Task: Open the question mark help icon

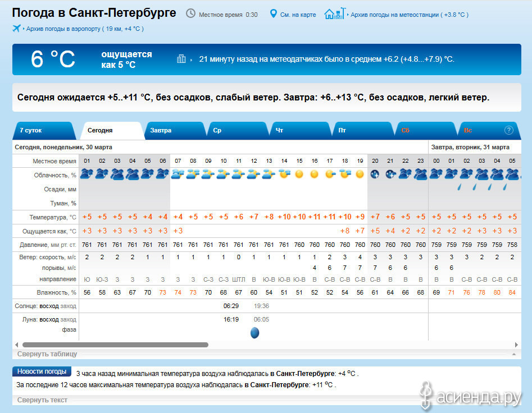Action: click(x=509, y=130)
